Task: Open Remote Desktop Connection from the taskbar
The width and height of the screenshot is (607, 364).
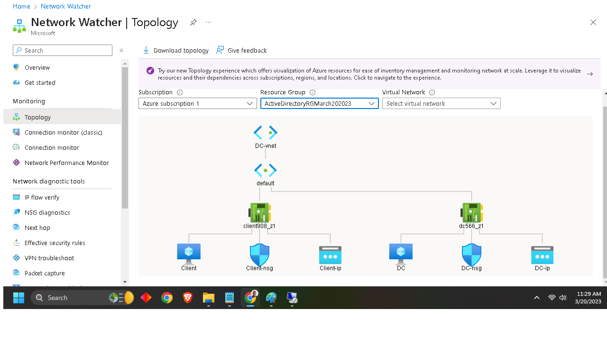Action: [x=292, y=298]
